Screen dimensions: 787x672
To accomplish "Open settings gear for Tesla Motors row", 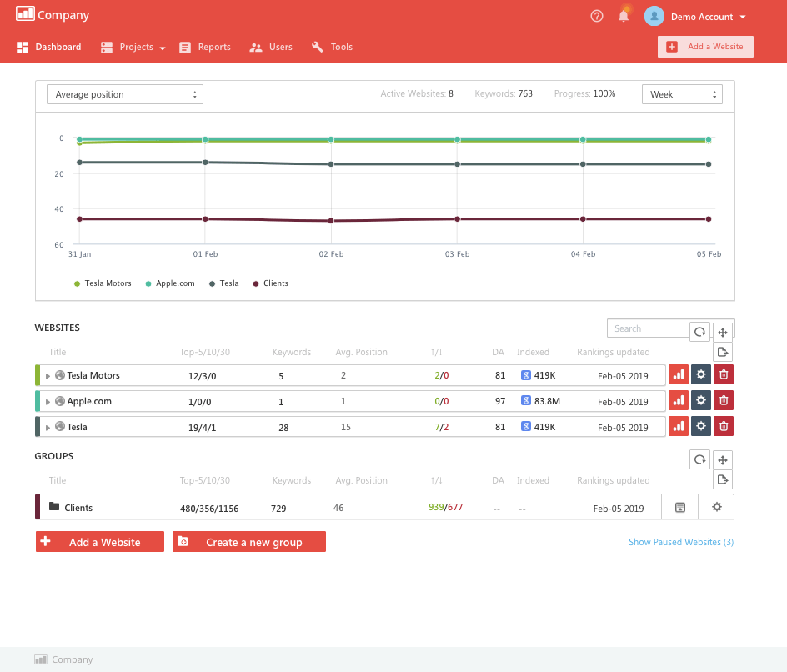I will (700, 375).
